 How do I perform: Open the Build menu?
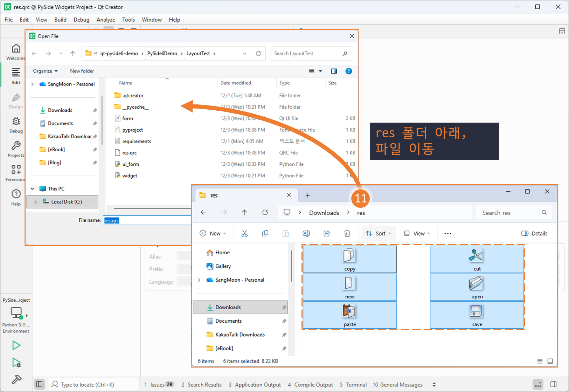click(x=60, y=20)
